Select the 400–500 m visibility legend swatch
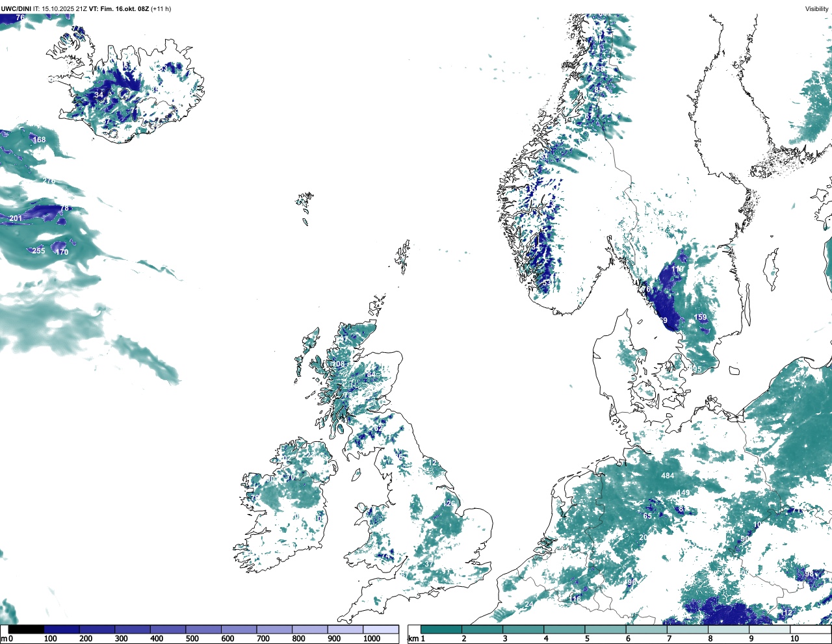This screenshot has width=832, height=644. pyautogui.click(x=168, y=629)
